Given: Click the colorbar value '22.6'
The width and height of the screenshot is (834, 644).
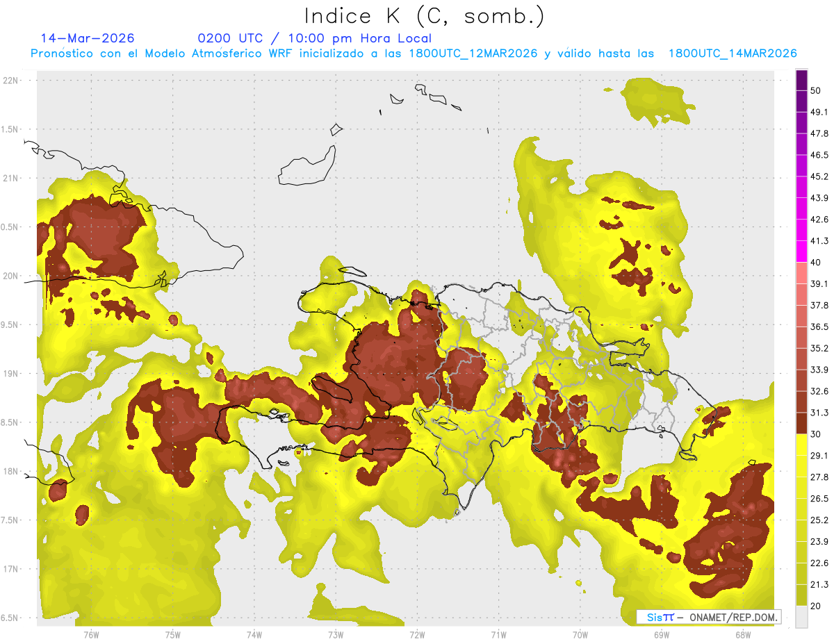Looking at the screenshot, I should coord(819,563).
